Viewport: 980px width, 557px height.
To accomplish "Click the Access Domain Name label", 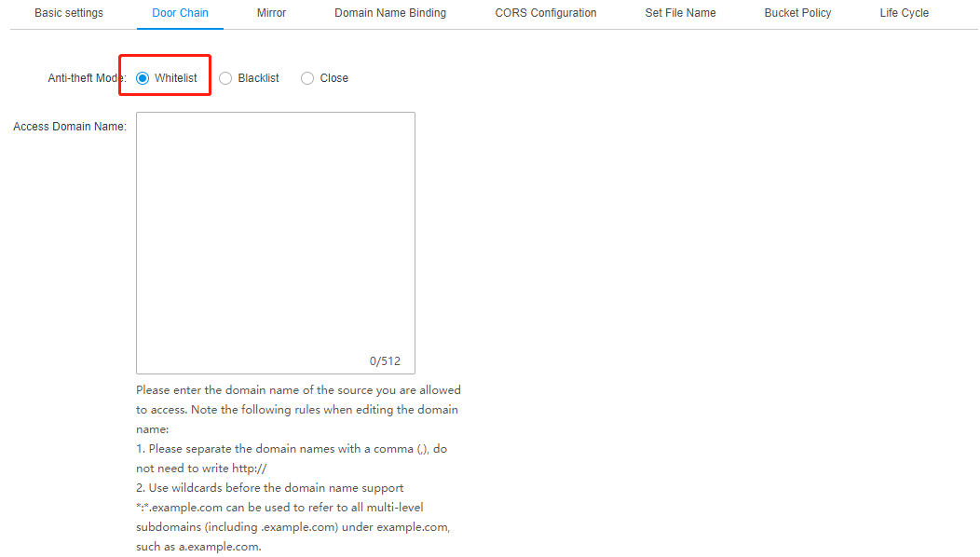I will (x=69, y=127).
